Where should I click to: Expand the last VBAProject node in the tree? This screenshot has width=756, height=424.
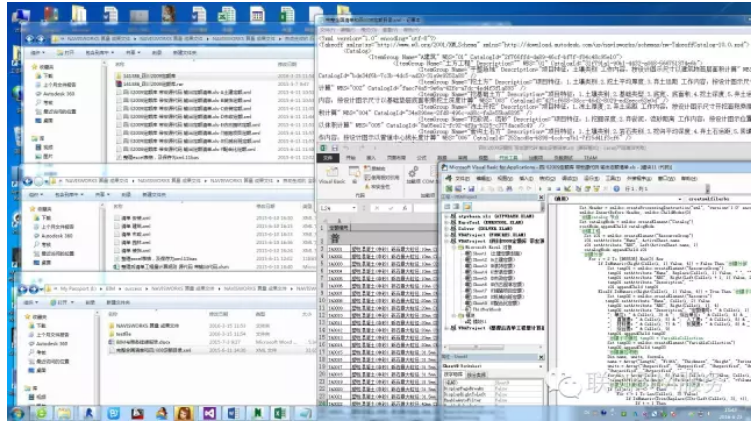pyautogui.click(x=446, y=328)
